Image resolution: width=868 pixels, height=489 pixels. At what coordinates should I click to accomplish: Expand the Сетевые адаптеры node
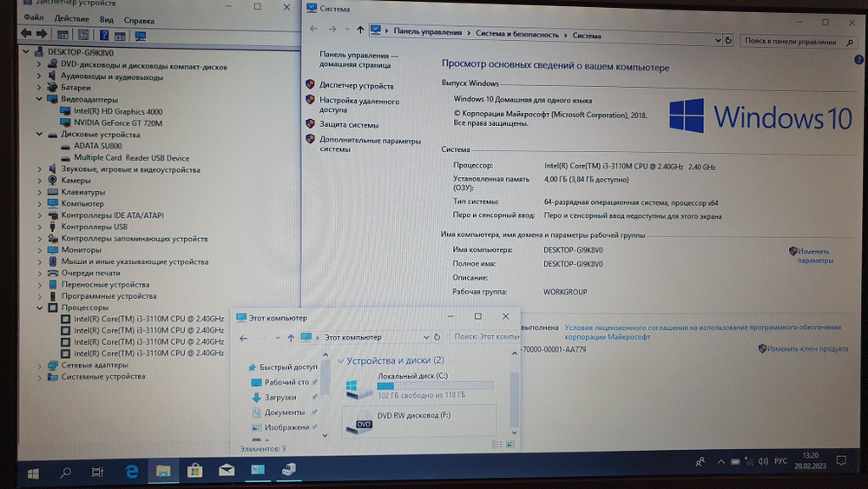tap(39, 366)
